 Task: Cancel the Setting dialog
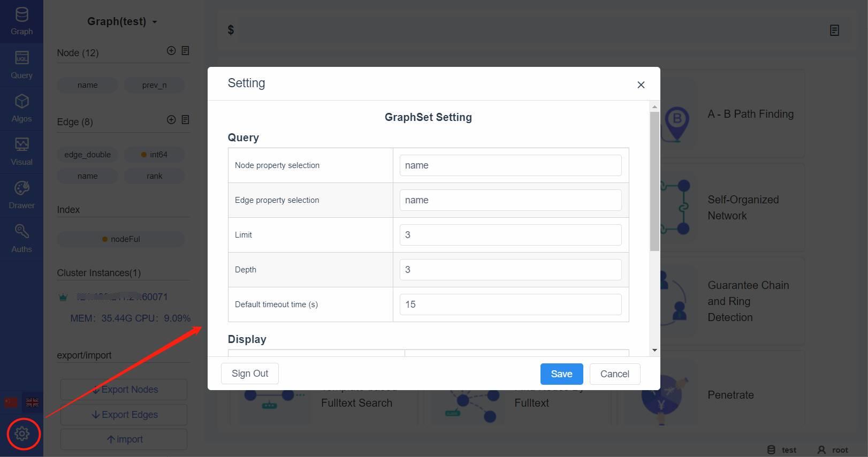615,374
